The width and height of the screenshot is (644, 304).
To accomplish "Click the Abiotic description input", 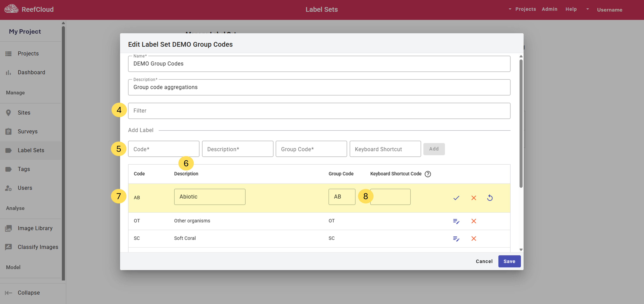I will pos(209,197).
